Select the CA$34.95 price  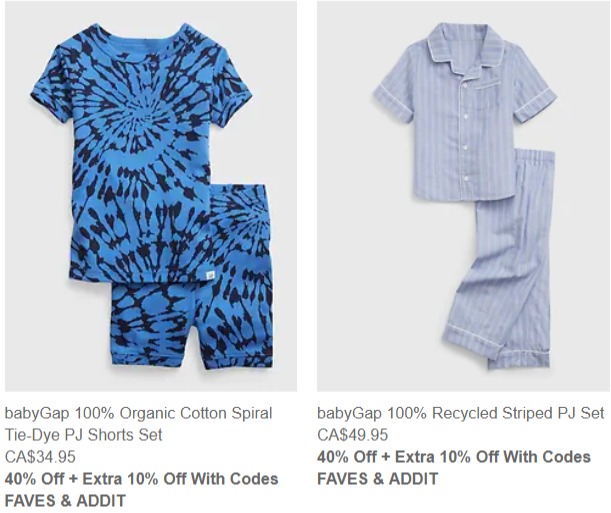[x=40, y=457]
